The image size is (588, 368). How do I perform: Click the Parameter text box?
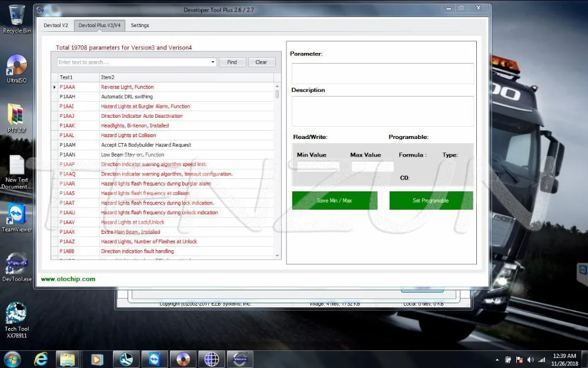[383, 73]
